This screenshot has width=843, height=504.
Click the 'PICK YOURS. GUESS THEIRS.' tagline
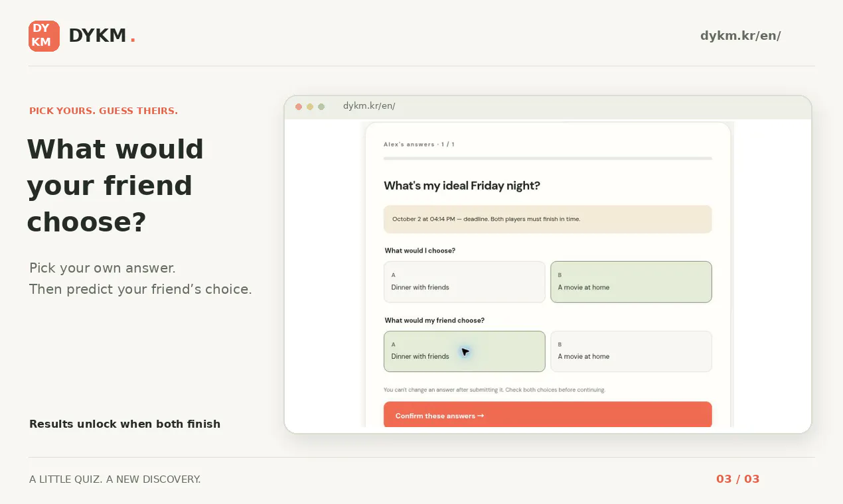[104, 111]
